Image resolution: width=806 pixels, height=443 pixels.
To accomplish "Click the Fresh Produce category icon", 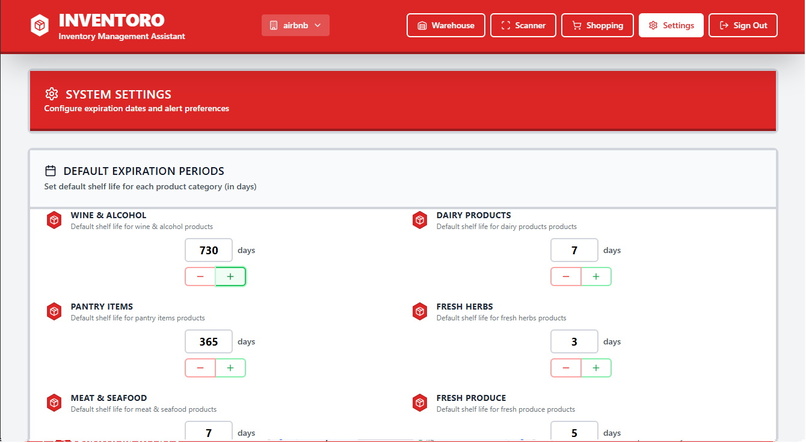I will (x=420, y=403).
